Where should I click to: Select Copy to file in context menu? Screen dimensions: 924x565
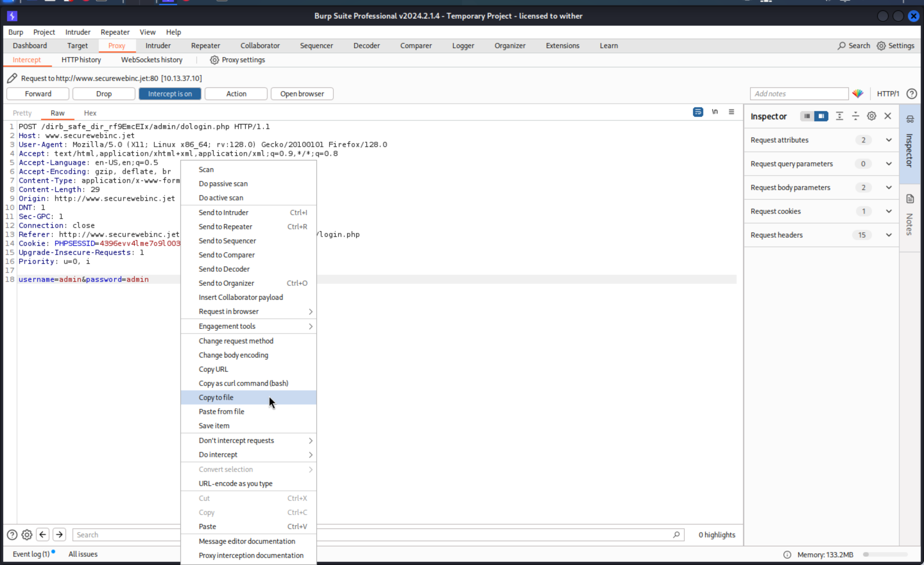249,397
